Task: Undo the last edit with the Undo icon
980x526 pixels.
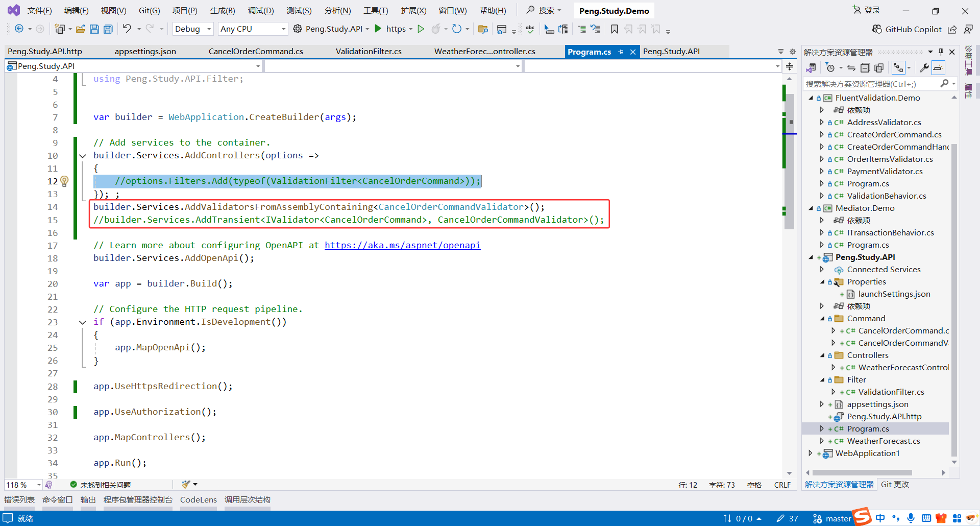Action: [x=127, y=29]
